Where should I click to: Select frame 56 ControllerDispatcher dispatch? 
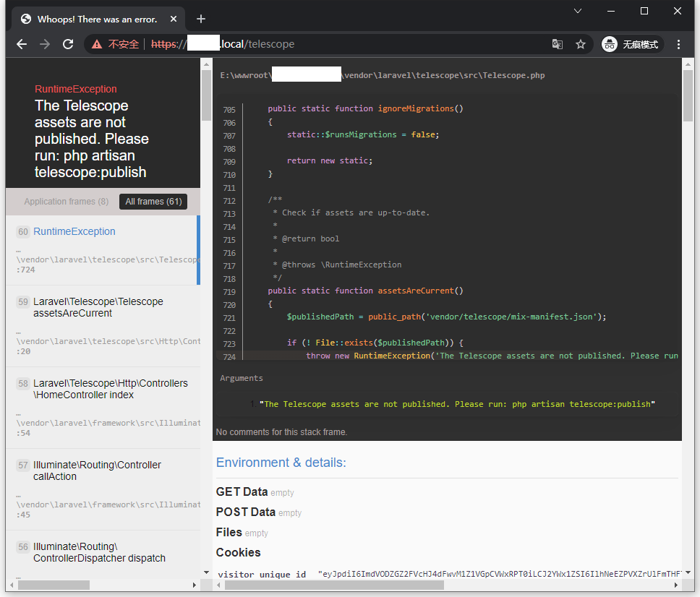point(99,552)
